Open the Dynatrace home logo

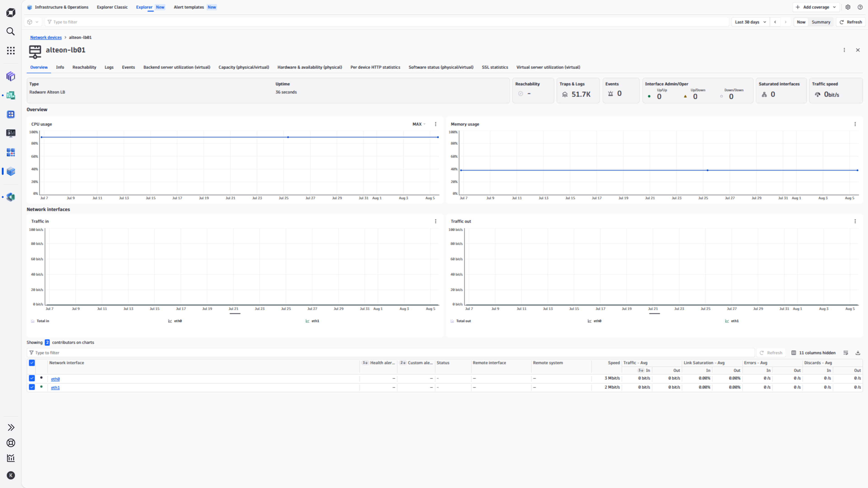[11, 13]
